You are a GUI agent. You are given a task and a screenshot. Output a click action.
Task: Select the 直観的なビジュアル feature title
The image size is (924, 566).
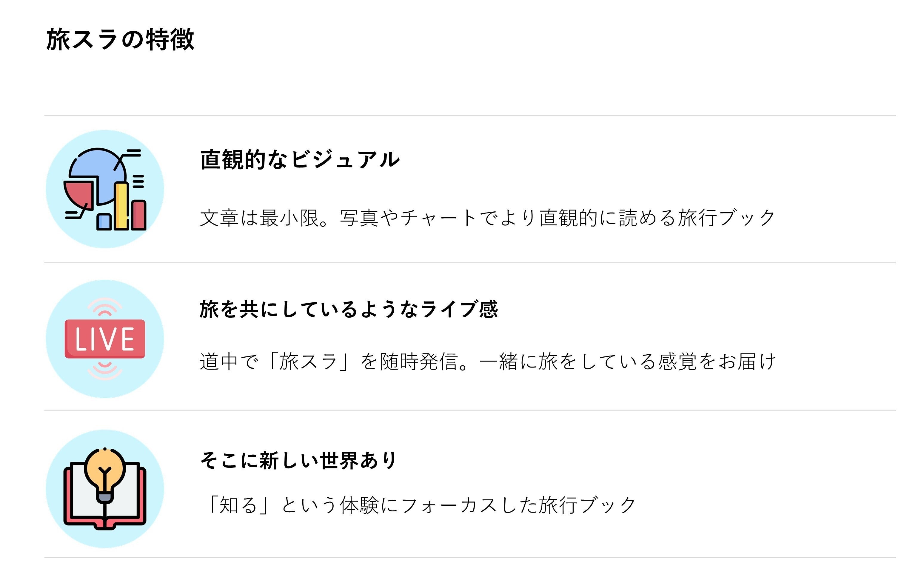[x=300, y=159]
